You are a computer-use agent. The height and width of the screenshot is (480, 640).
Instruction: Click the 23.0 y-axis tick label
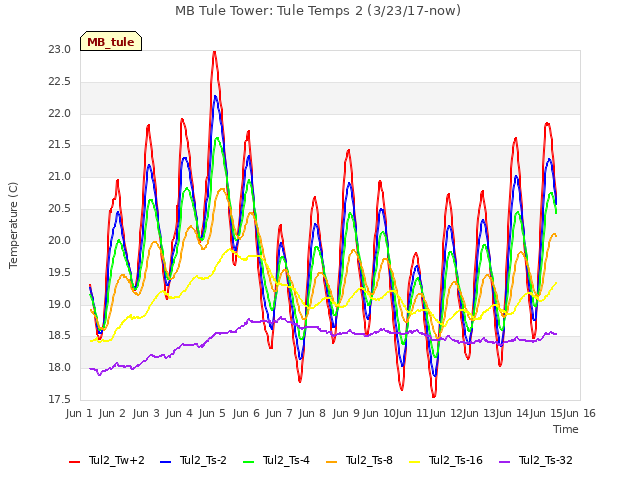pyautogui.click(x=60, y=50)
